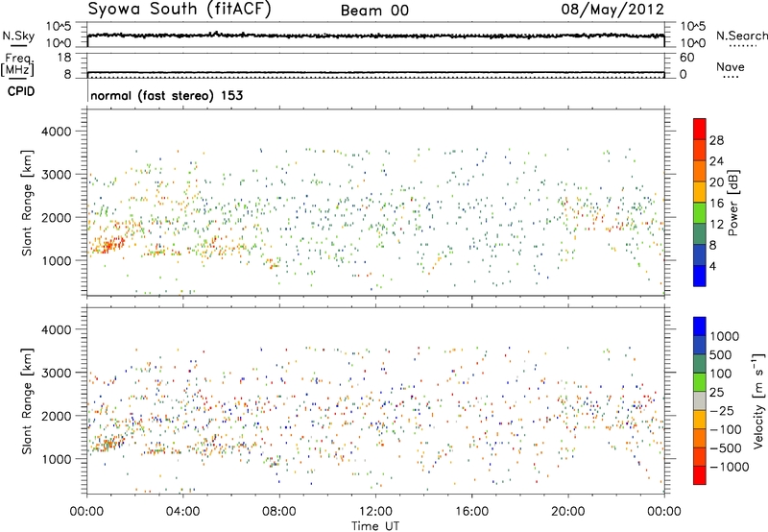
Task: Select the "Slant Range [km]" label of the power panel
Action: 27,203
